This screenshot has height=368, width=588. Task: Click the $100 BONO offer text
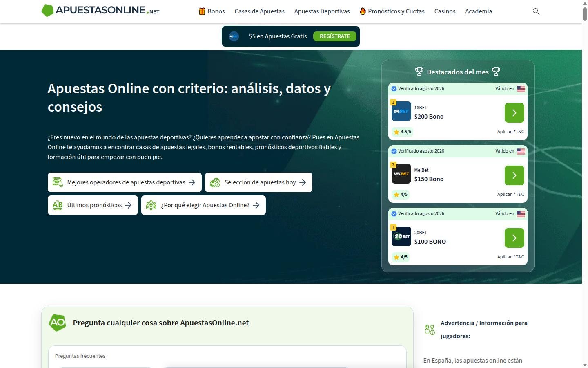click(430, 242)
